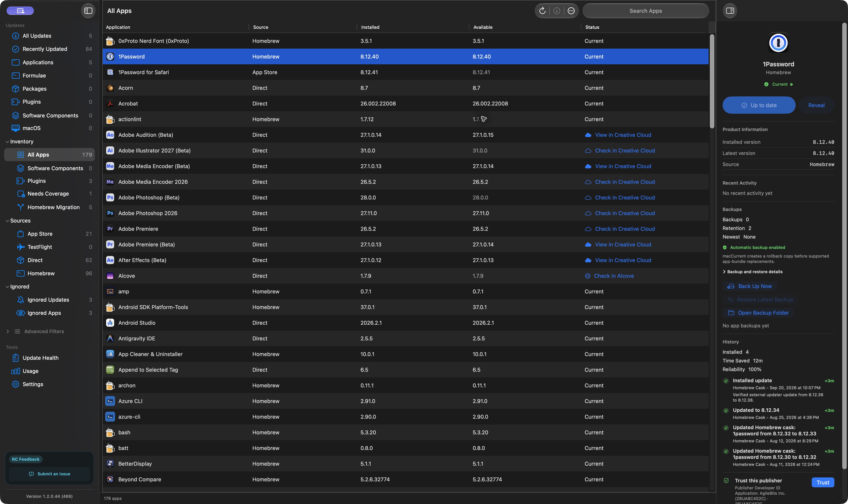Click the cloud icon beside After Effects (Beta) status

pos(588,260)
